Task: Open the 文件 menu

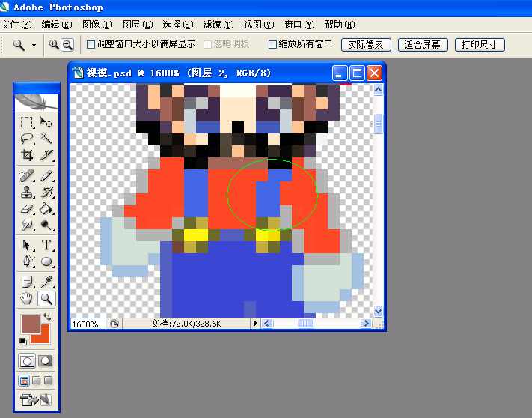Action: pyautogui.click(x=16, y=25)
